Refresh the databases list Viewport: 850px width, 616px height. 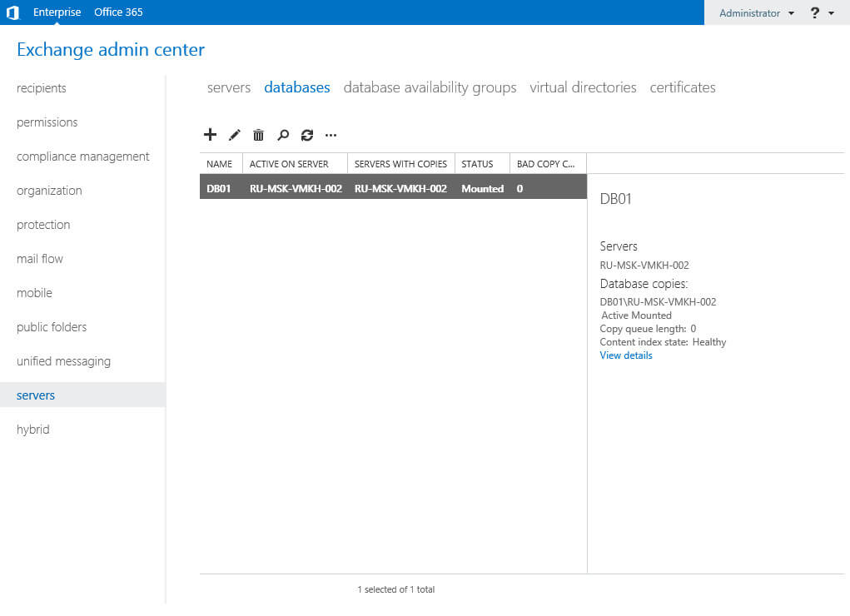[307, 135]
